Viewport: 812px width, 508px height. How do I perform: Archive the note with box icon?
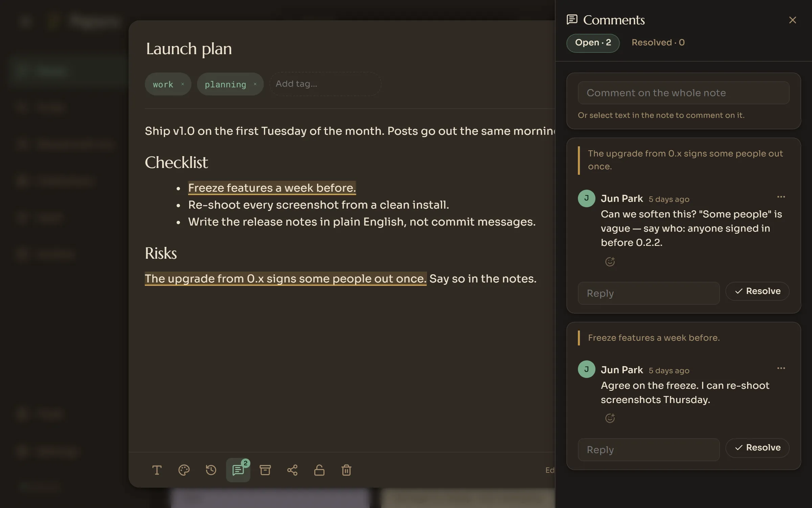click(x=265, y=470)
